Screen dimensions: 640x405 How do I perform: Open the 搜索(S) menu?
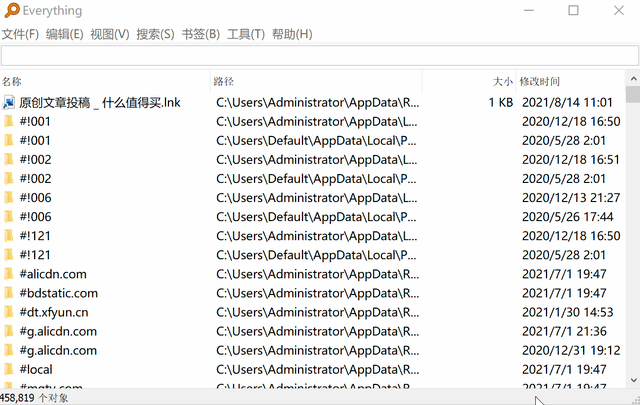(155, 34)
